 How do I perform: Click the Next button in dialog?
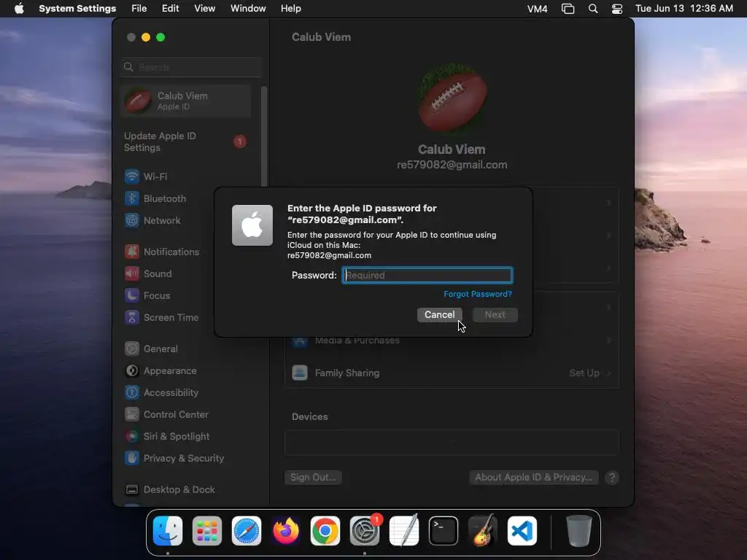(495, 315)
